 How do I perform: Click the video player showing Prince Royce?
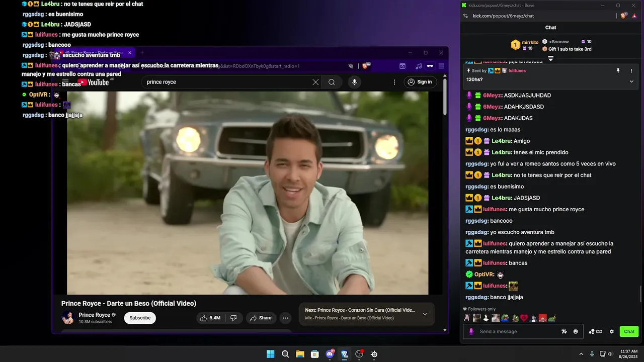click(248, 193)
